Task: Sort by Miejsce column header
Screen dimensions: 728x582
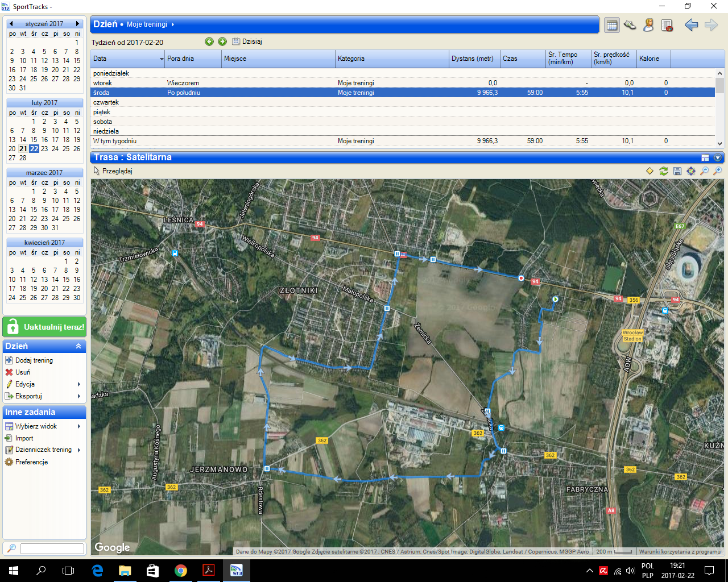Action: coord(278,59)
